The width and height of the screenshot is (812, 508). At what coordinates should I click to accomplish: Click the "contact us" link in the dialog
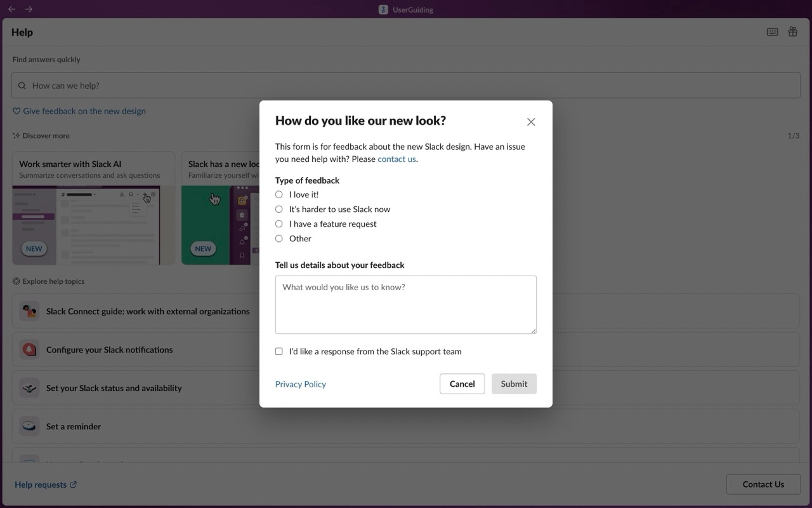(396, 159)
